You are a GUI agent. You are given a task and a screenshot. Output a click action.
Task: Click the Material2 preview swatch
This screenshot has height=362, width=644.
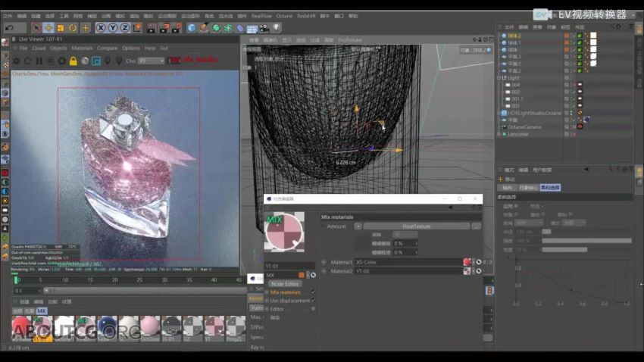(467, 271)
